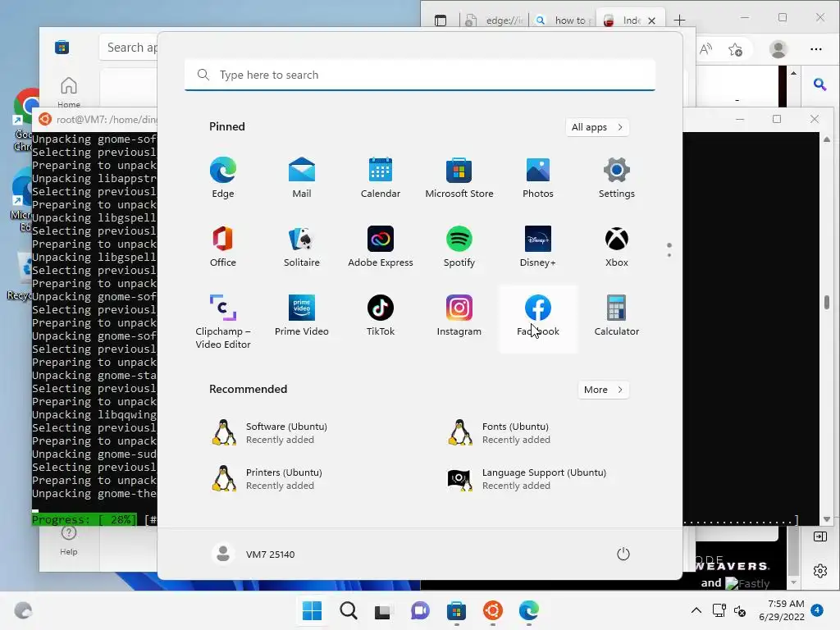
Task: Go to next pinned apps page dots
Action: [669, 250]
